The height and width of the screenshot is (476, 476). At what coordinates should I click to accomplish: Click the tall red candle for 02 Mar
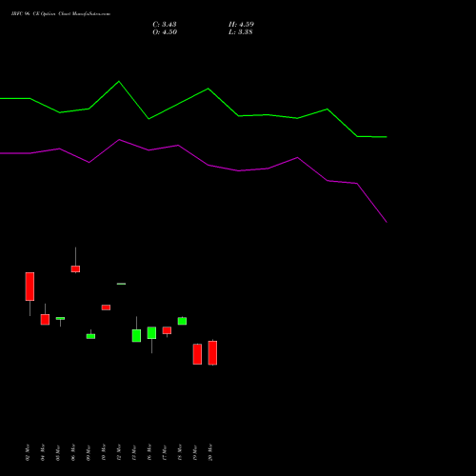[x=30, y=287]
